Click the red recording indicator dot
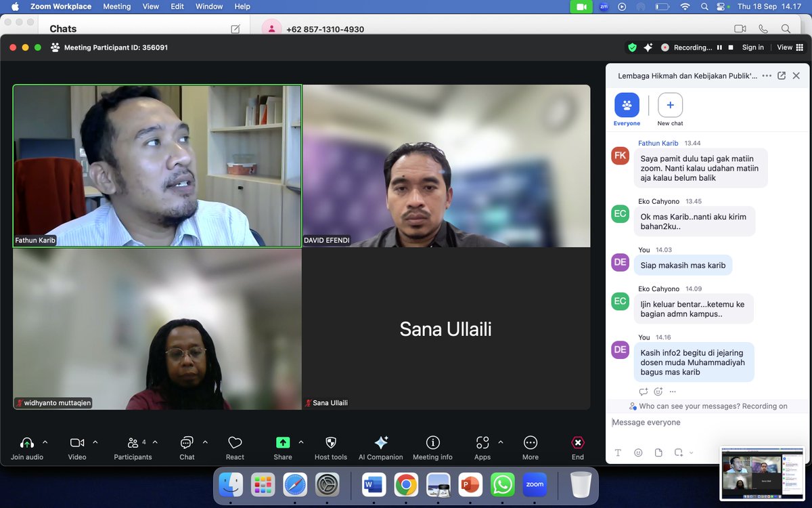Screen dimensions: 812x508 point(665,47)
